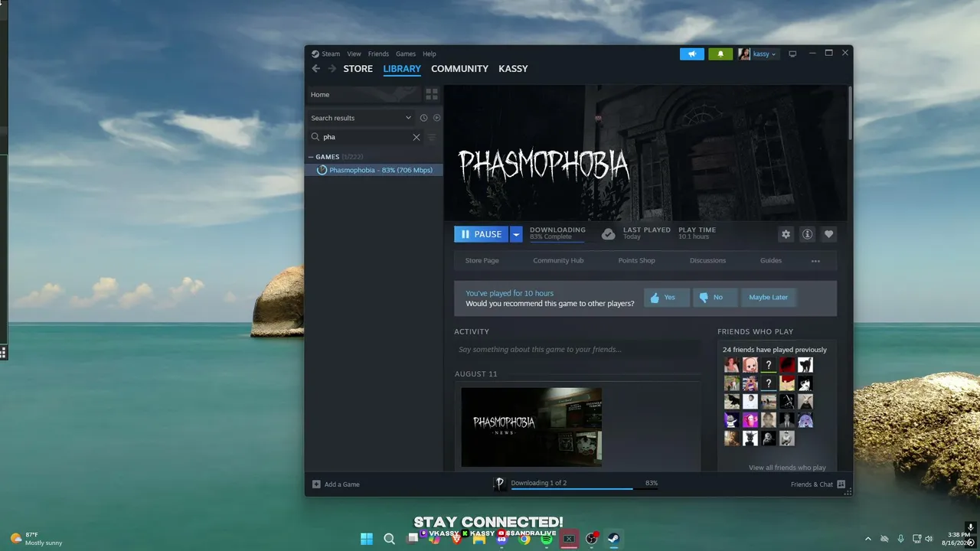This screenshot has width=980, height=551.
Task: Click Add a Game
Action: click(336, 484)
